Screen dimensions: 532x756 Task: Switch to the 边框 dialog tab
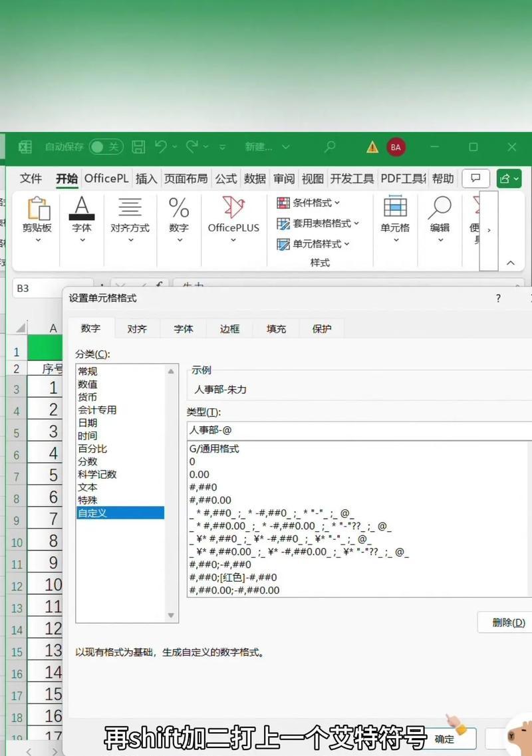[x=229, y=329]
